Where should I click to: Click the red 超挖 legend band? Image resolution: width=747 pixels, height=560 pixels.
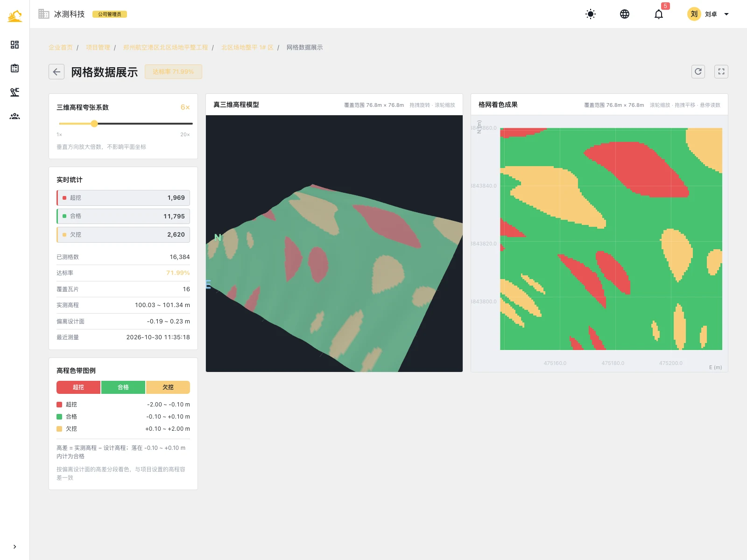click(78, 387)
